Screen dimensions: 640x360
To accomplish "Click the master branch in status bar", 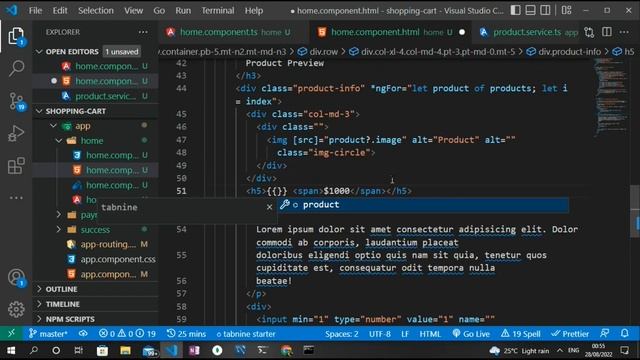I will click(48, 333).
